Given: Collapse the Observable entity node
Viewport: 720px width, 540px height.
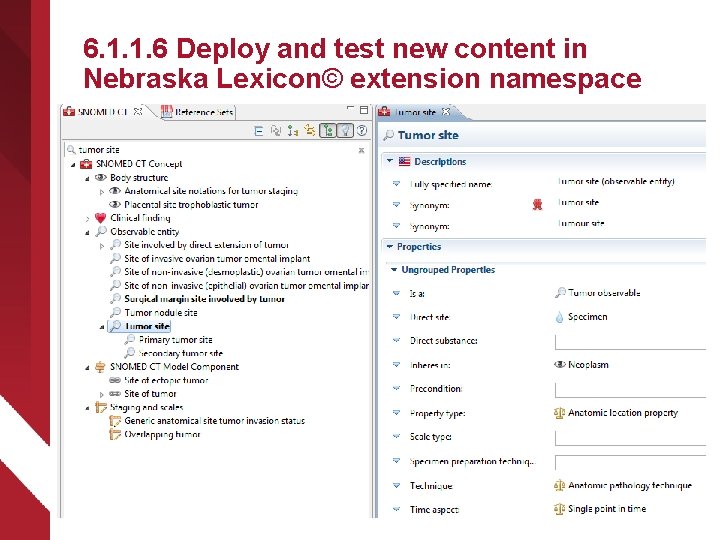Looking at the screenshot, I should [87, 232].
